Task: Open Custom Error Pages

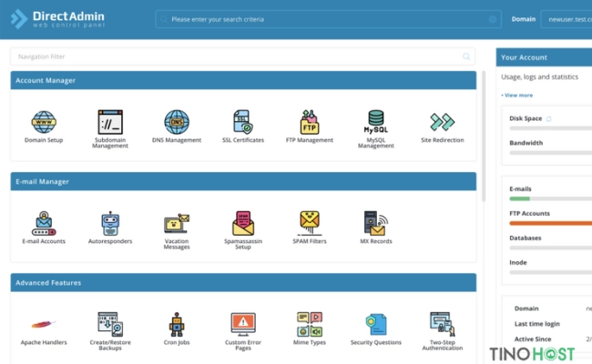Action: 243,331
